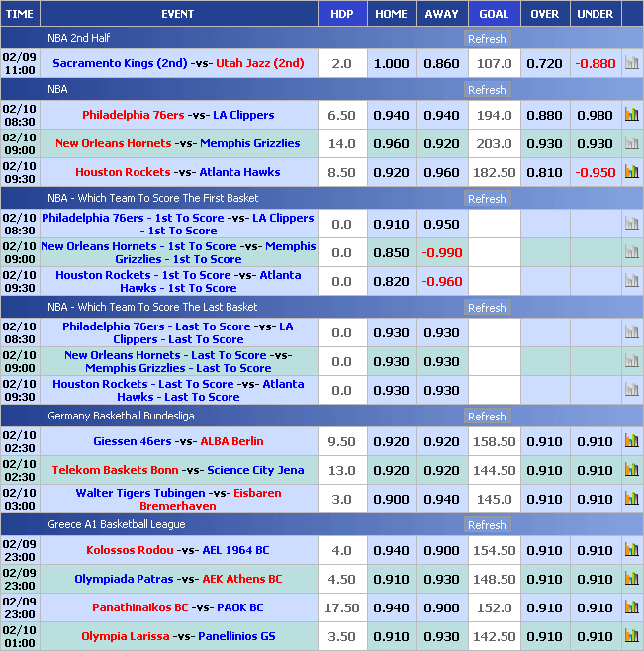Open chart icon in Sacramento Kings (2nd) row

point(631,63)
